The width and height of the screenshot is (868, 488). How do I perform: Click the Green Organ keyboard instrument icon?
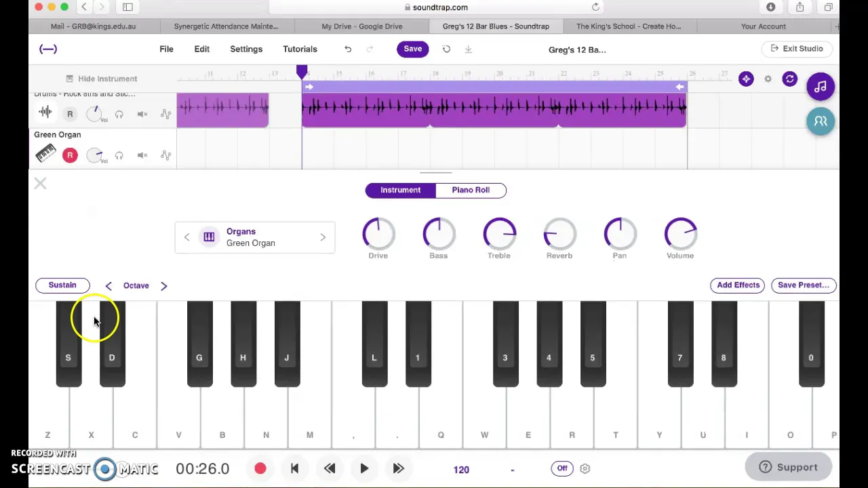tap(45, 155)
